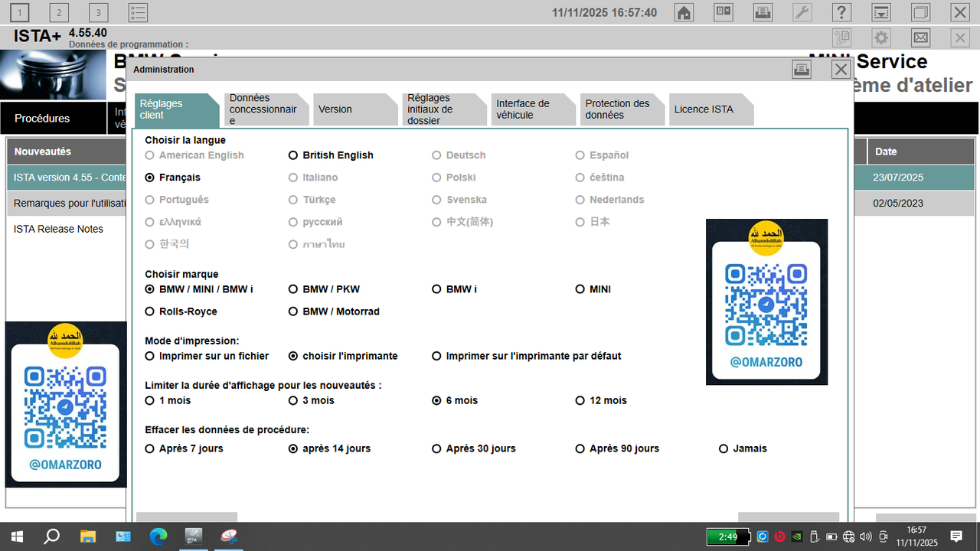
Task: Set data deletion Après 90 jours
Action: pos(617,448)
